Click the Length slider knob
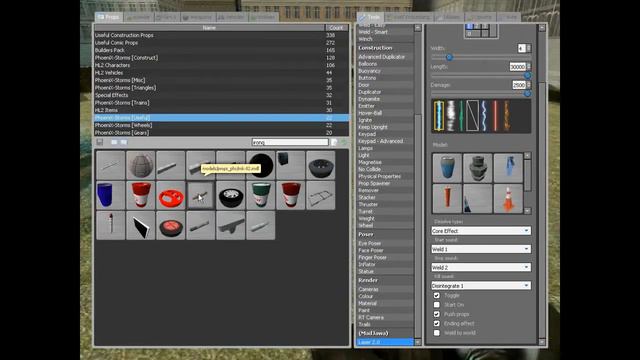This screenshot has height=360, width=640. 527,76
